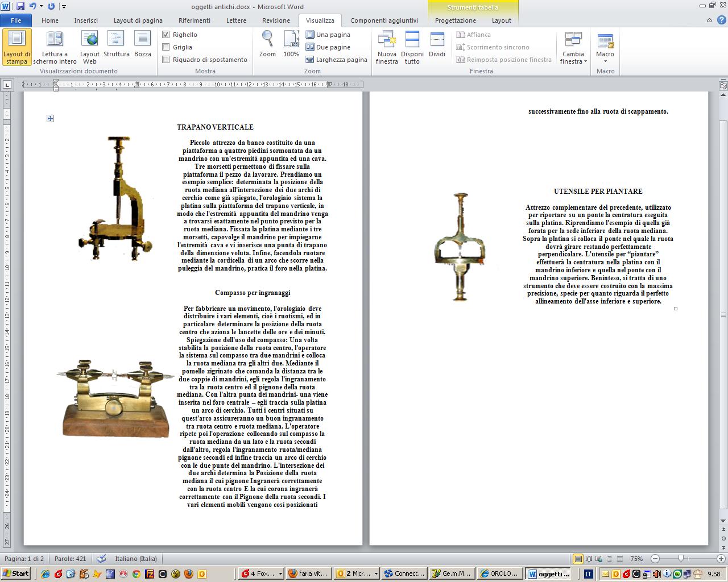728x582 pixels.
Task: Open a Nuova finestra window
Action: click(387, 47)
